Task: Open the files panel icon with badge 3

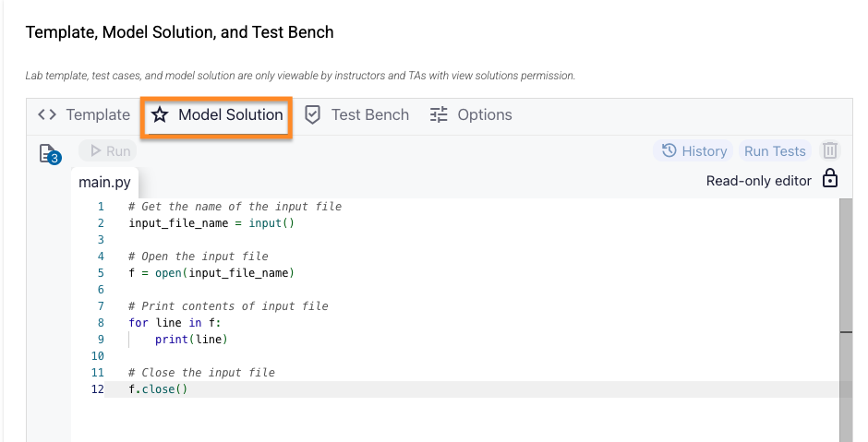Action: pyautogui.click(x=49, y=153)
